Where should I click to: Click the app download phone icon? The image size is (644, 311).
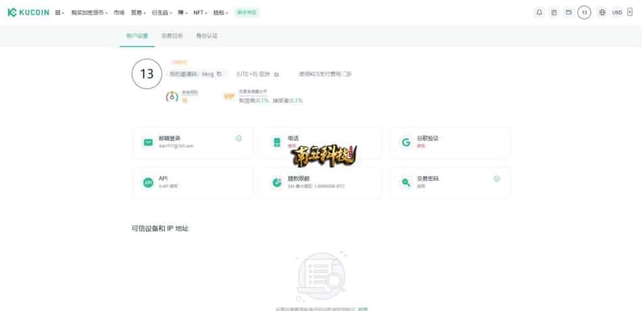630,13
